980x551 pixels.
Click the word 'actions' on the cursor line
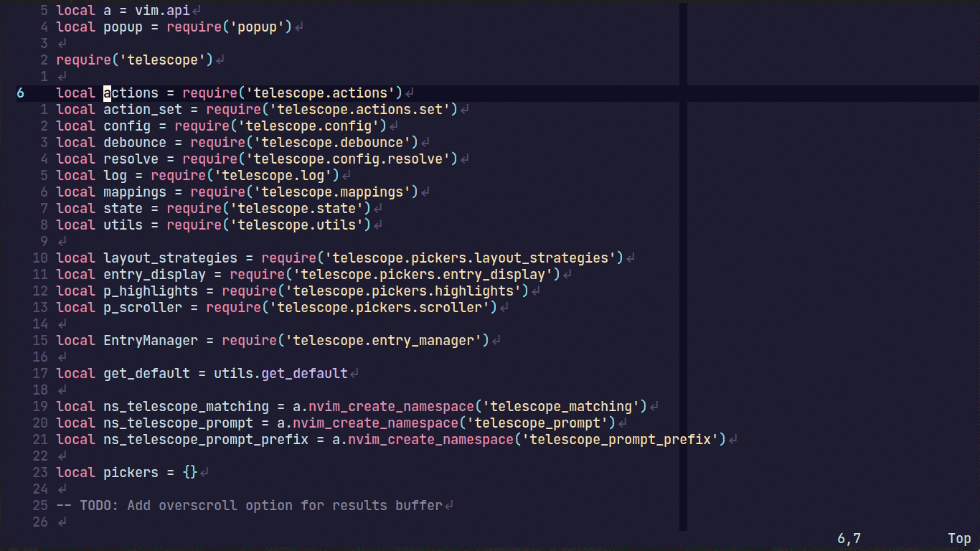coord(131,93)
